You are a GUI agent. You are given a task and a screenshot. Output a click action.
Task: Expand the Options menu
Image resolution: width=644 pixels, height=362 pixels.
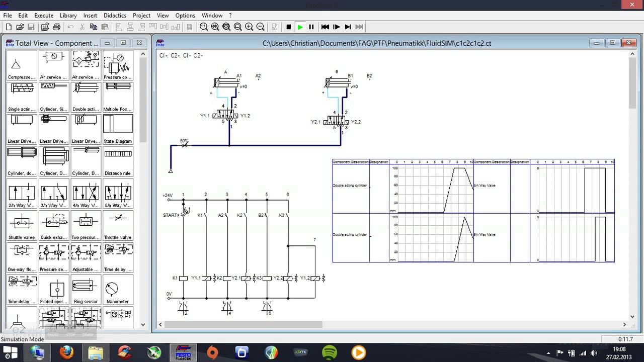(x=185, y=15)
